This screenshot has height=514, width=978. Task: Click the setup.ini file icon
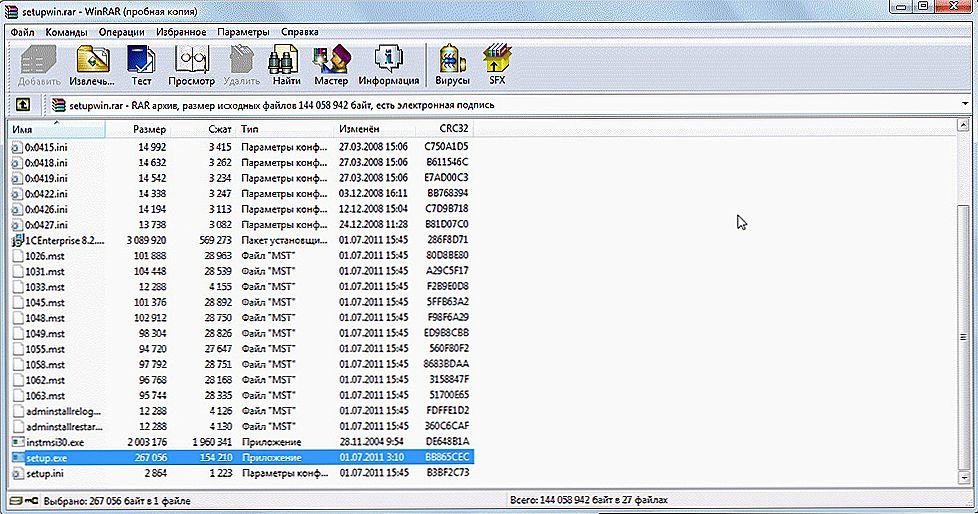[18, 473]
